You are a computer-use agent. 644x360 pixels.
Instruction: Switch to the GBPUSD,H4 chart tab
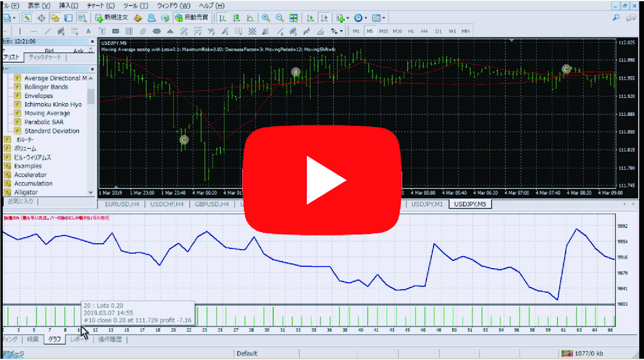click(212, 204)
